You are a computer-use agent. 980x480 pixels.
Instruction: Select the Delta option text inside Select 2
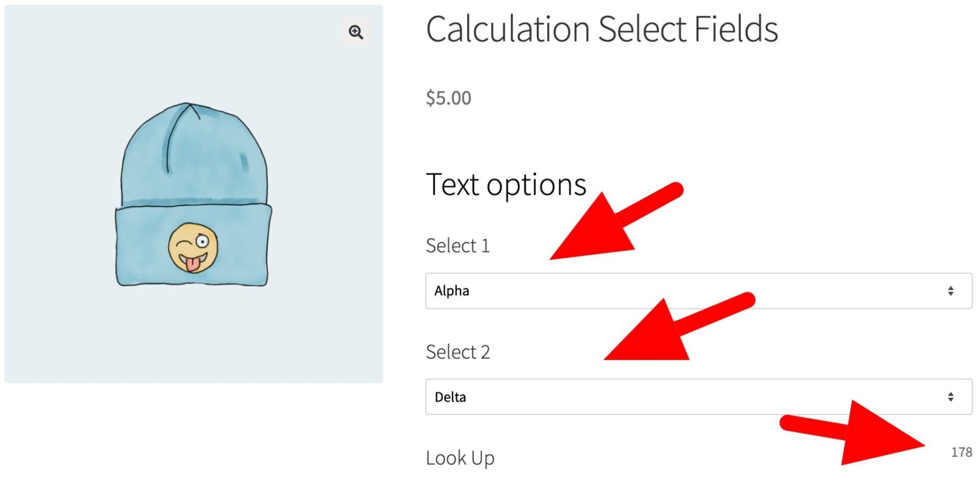451,397
